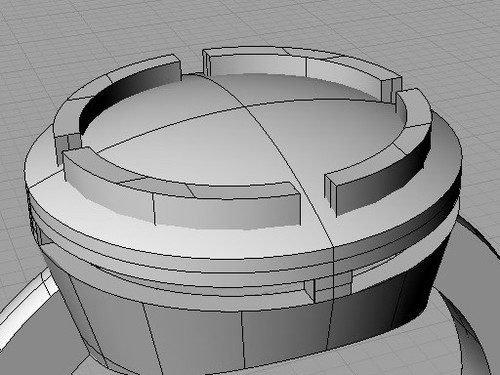Select the seam intersection at dome center
Screen dimensions: 500x375
pos(246,107)
